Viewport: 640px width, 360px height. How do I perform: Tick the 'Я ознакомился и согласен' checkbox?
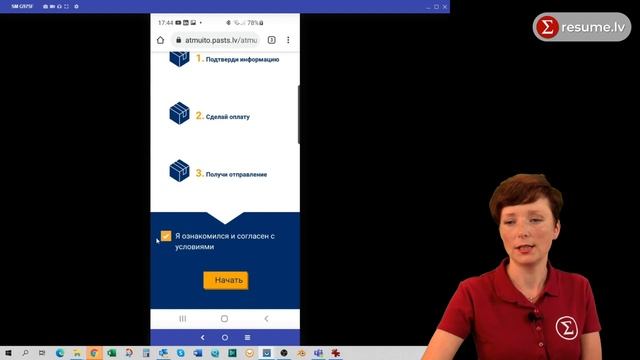[166, 236]
